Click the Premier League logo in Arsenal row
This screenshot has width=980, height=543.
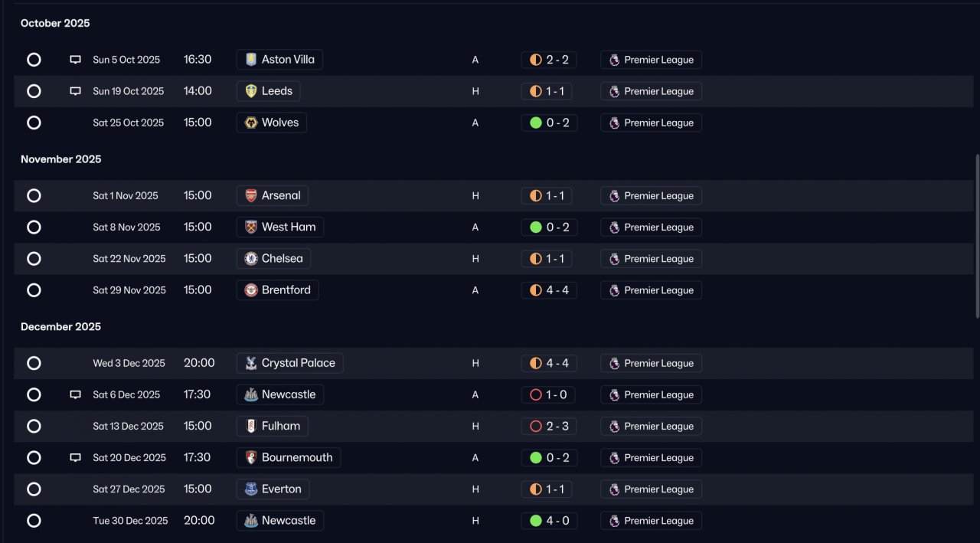tap(614, 196)
